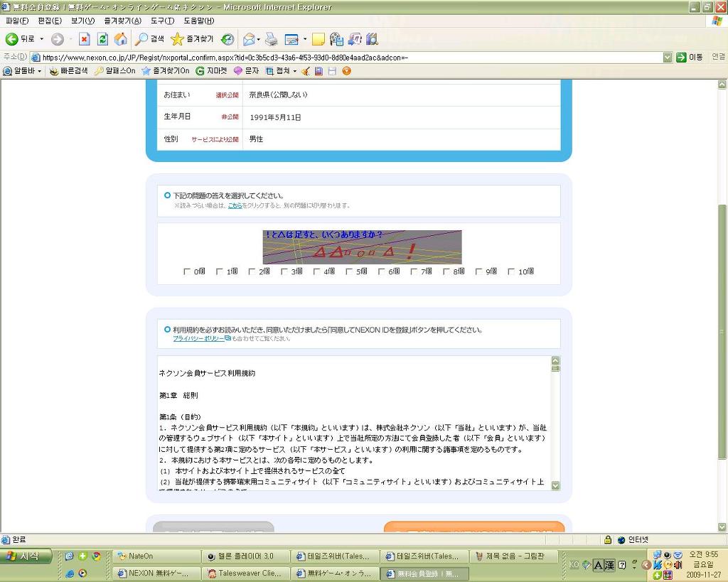Click the KO language indicator in tray
The image size is (728, 582).
pos(574,564)
